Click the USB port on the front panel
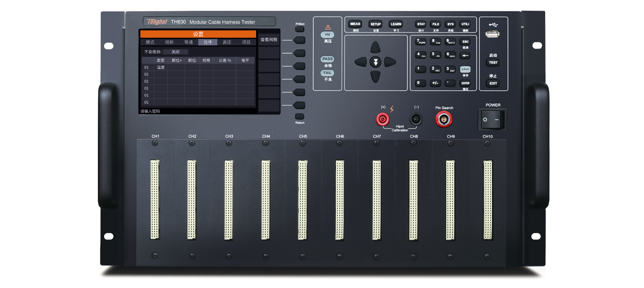 [492, 34]
